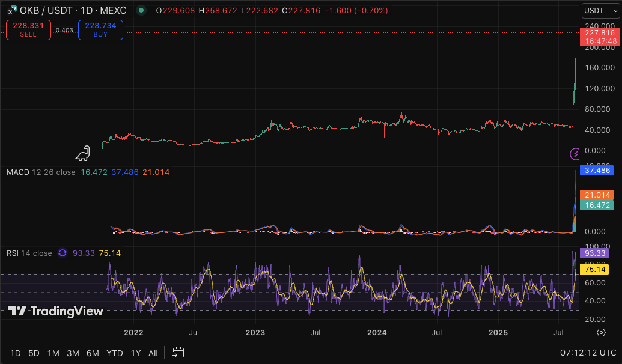Click the TradingView logo
The height and width of the screenshot is (364, 622).
point(56,311)
